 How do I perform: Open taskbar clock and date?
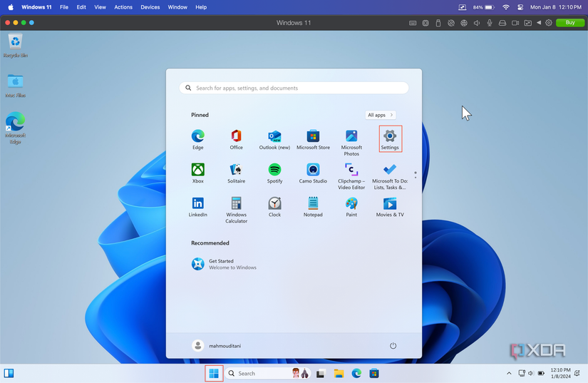point(560,373)
